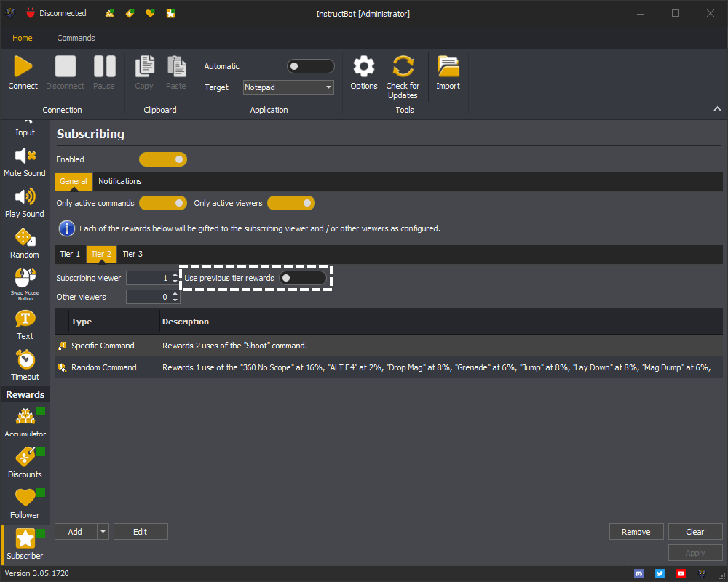Click the Disconnect stop icon
The height and width of the screenshot is (582, 728).
[65, 66]
